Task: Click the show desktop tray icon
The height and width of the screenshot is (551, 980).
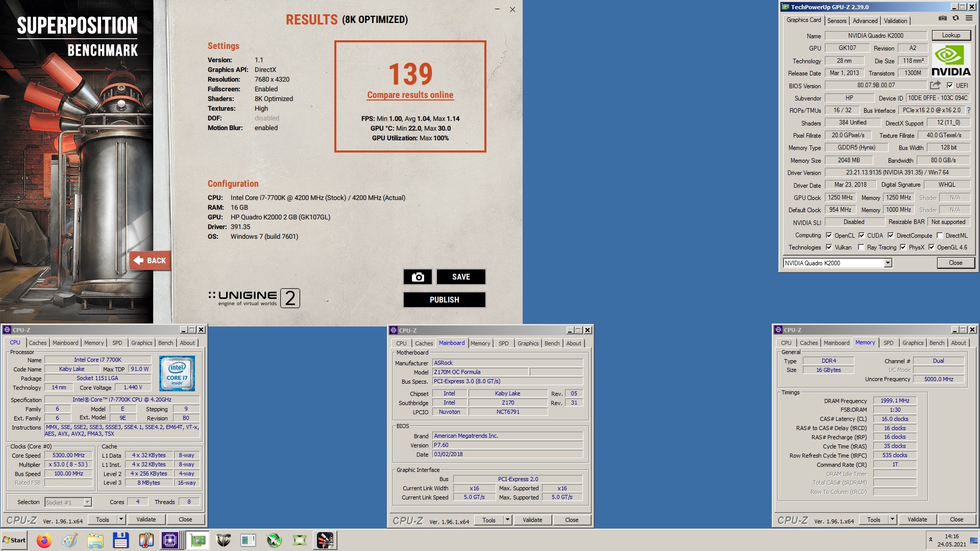Action: pos(973,541)
